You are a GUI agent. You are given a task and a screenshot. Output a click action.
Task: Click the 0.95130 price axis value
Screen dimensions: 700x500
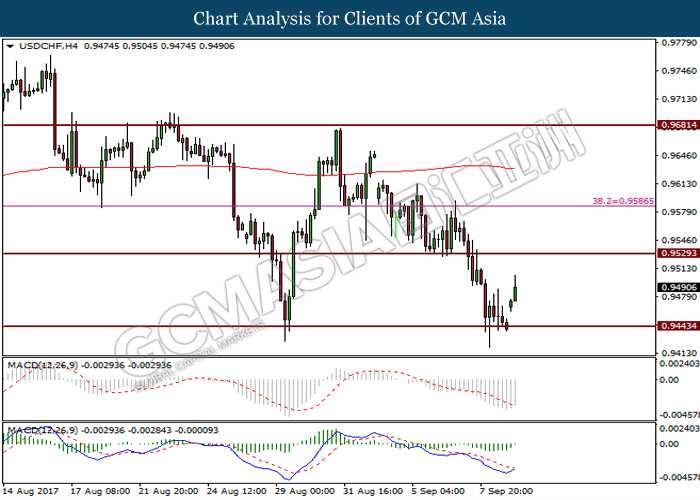click(679, 268)
